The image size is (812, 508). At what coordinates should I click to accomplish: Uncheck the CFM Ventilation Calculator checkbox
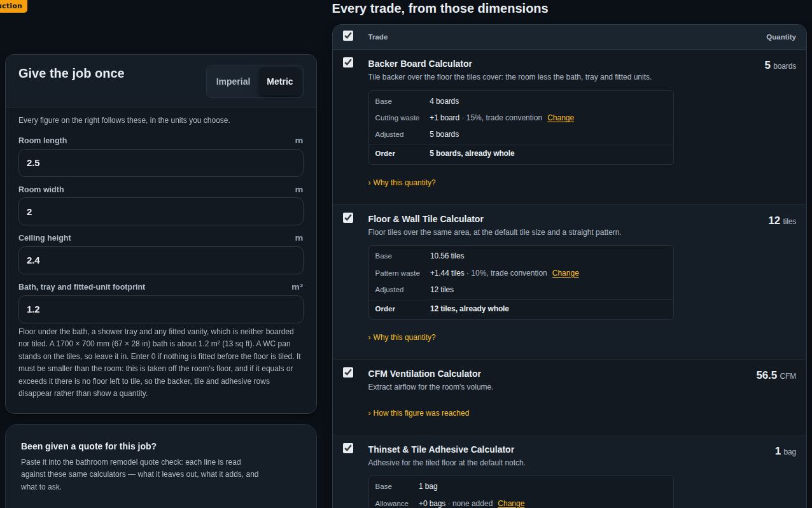348,372
